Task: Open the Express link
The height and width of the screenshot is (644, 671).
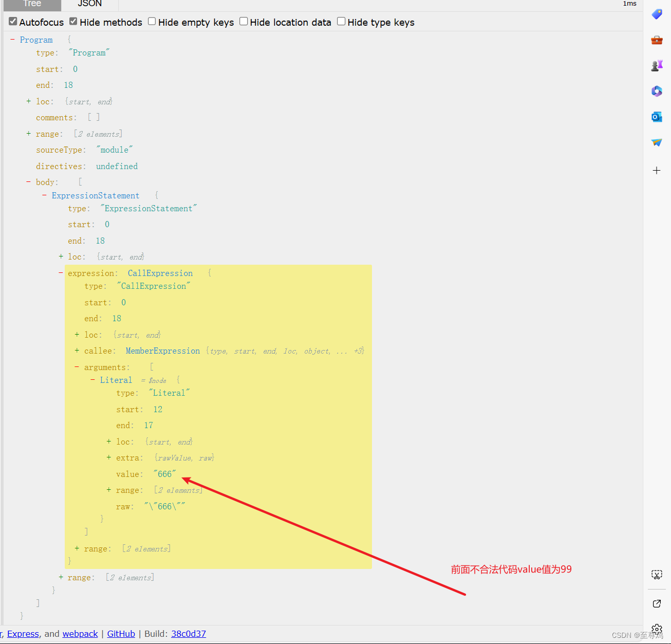Action: [x=23, y=634]
